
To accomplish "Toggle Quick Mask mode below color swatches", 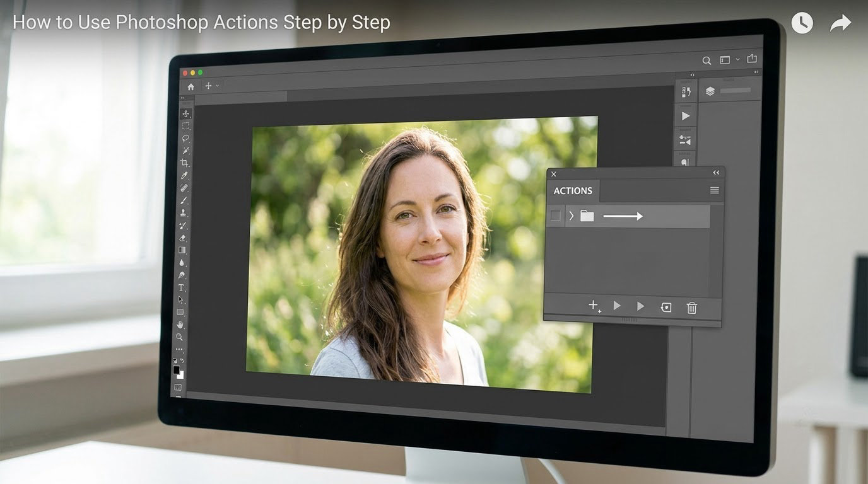I will pos(177,387).
